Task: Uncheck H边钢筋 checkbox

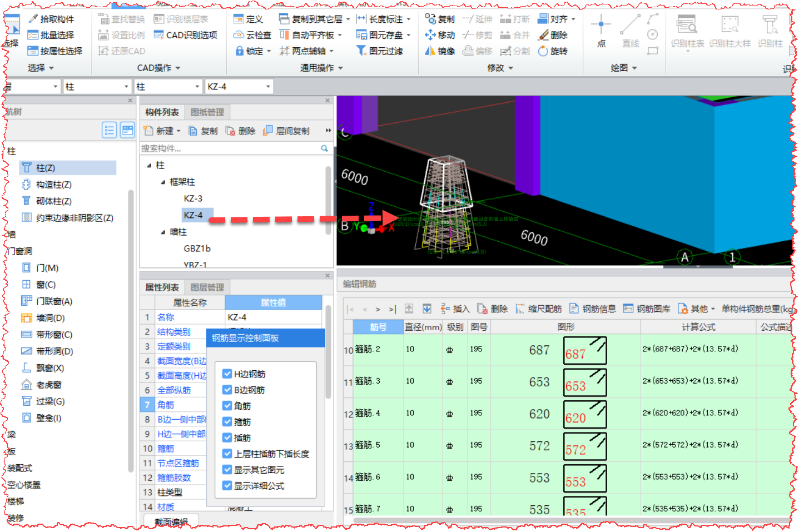Action: [x=227, y=374]
